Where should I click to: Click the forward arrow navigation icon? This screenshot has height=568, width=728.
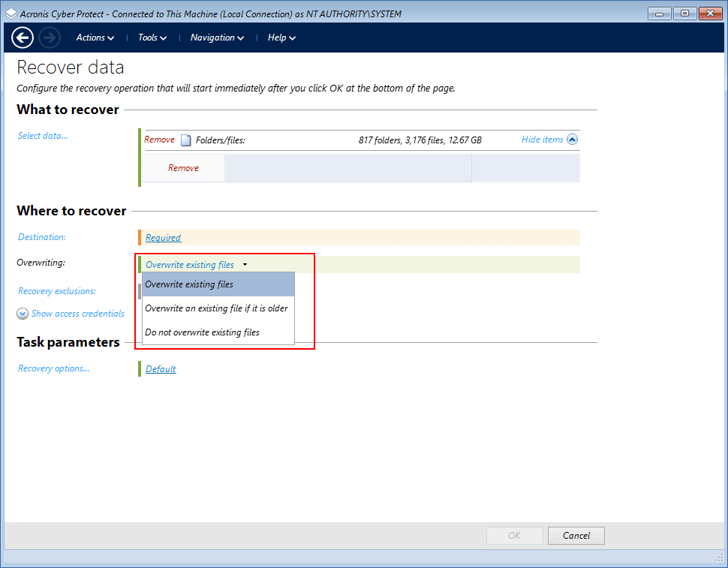[x=50, y=38]
